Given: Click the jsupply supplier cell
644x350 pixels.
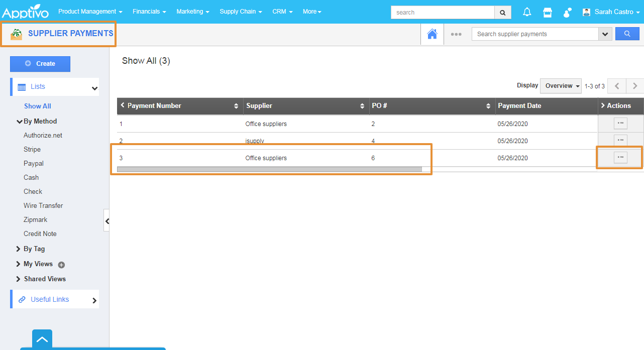Looking at the screenshot, I should tap(255, 141).
